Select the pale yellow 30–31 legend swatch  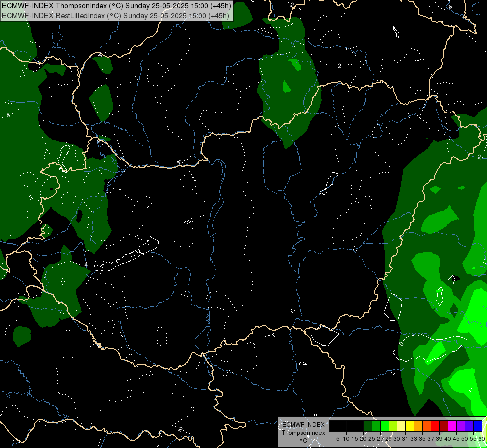tap(401, 426)
